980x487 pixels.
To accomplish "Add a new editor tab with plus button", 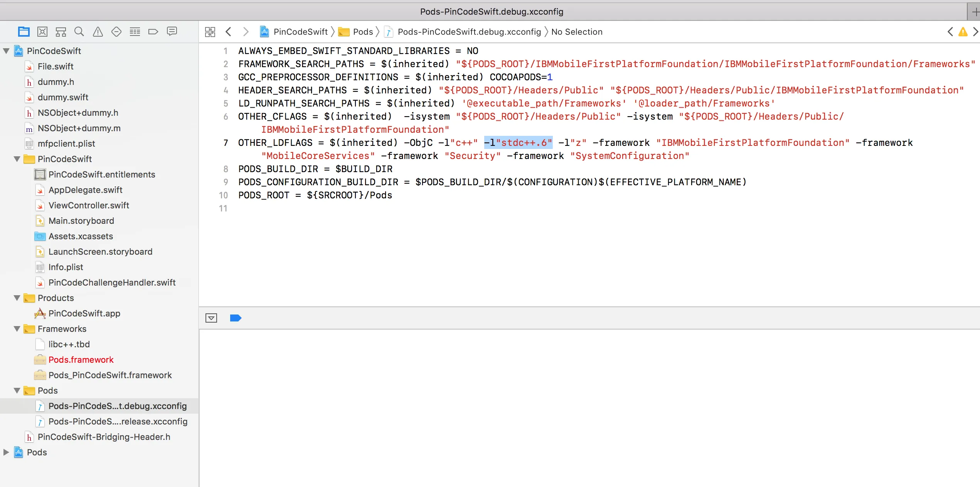I will pos(975,12).
